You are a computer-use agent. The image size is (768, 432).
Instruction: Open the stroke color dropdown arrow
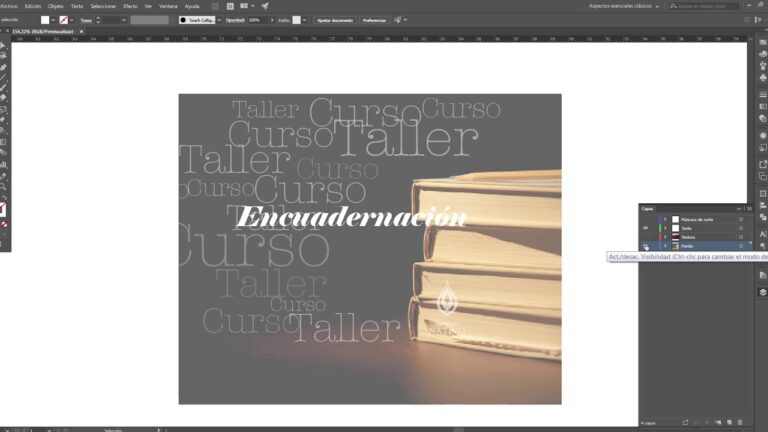point(72,20)
